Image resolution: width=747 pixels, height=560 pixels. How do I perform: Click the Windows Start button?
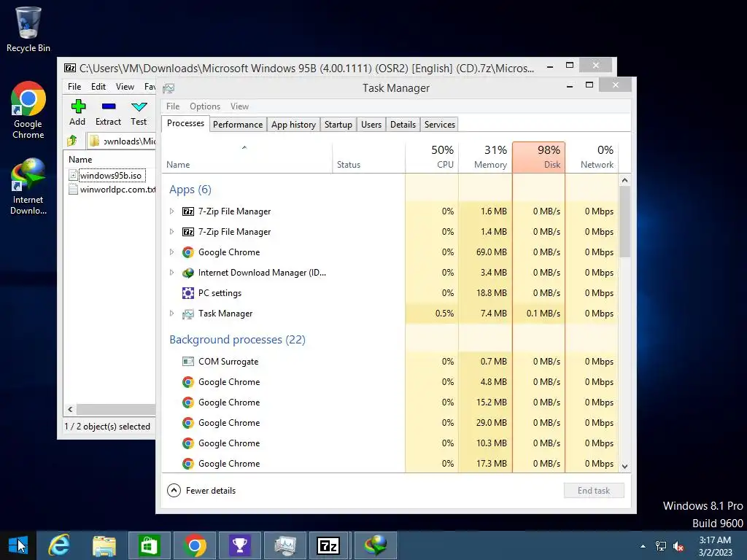(x=18, y=545)
